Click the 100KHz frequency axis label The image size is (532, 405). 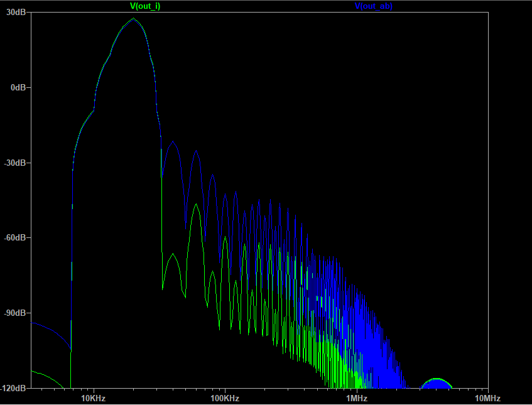225,398
